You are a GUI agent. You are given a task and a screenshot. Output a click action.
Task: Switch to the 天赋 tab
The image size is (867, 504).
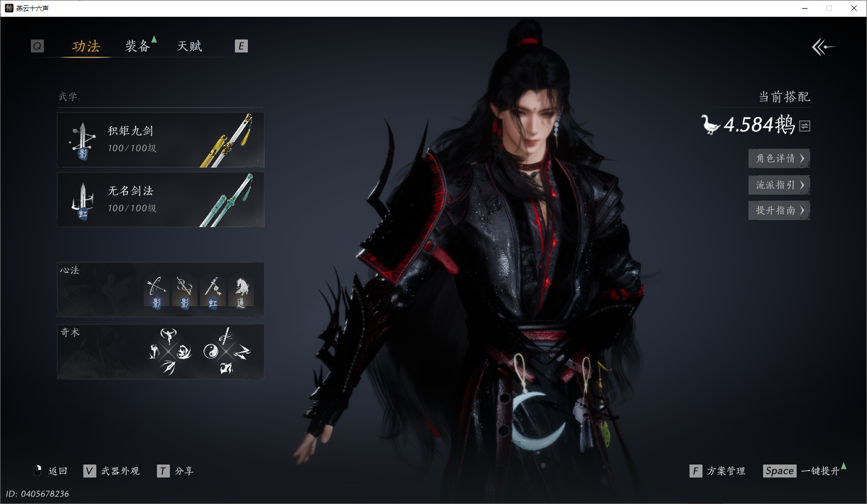point(190,47)
